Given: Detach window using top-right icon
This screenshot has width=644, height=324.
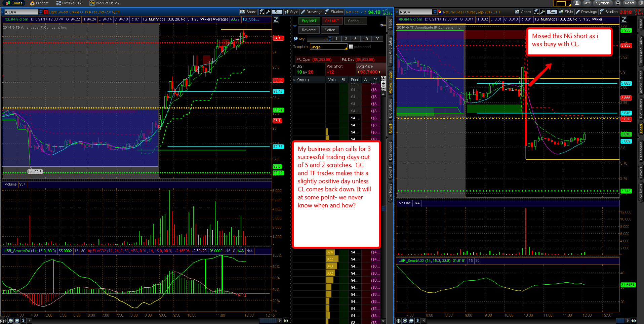Looking at the screenshot, I should pyautogui.click(x=640, y=3).
